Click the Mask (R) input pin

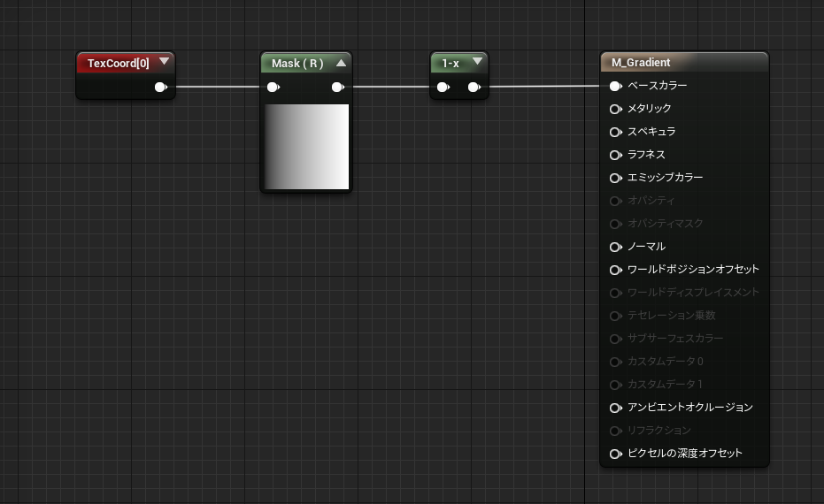pos(273,88)
